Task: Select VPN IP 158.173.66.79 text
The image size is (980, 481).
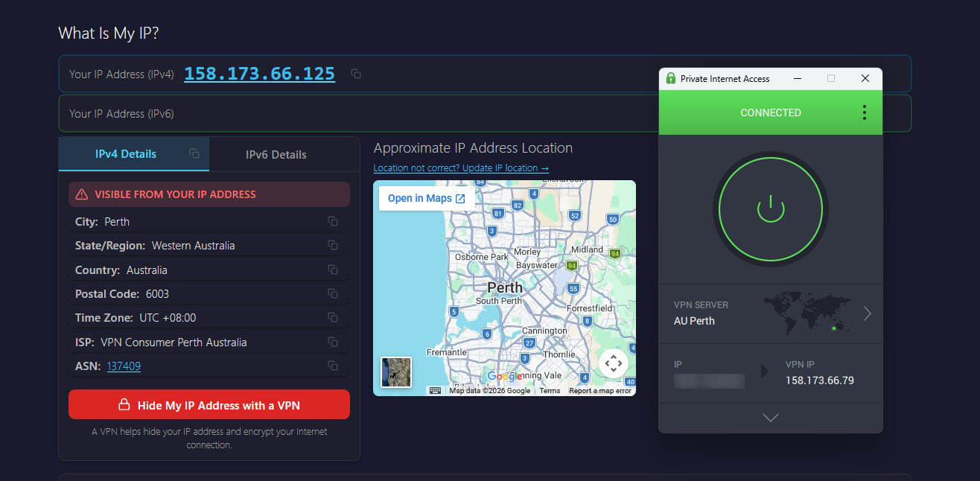Action: coord(820,380)
